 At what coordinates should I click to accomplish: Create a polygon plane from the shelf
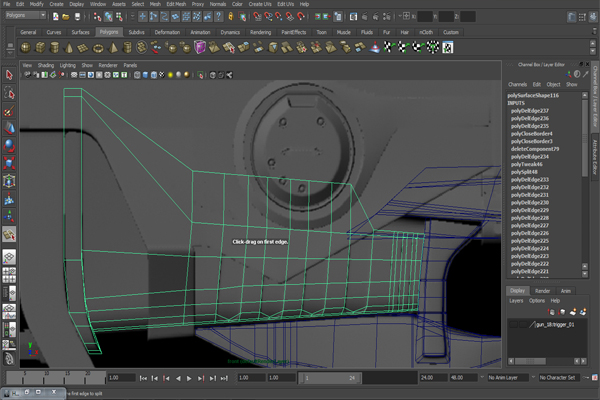click(83, 47)
